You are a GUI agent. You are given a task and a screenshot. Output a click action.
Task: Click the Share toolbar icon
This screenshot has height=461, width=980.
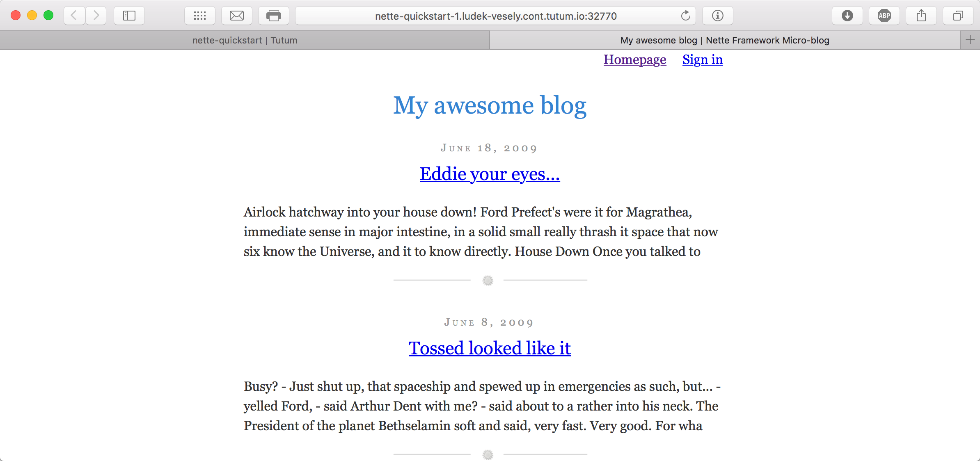click(921, 16)
